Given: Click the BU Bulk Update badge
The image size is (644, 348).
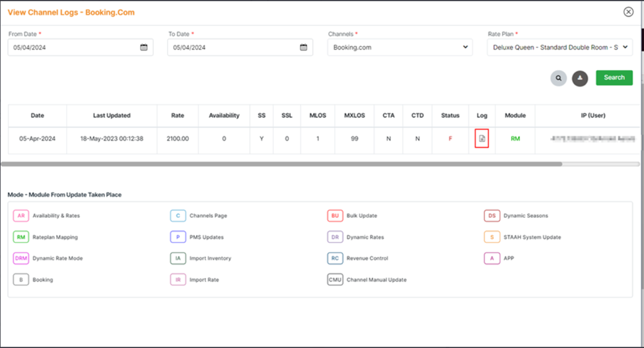Looking at the screenshot, I should (x=335, y=216).
